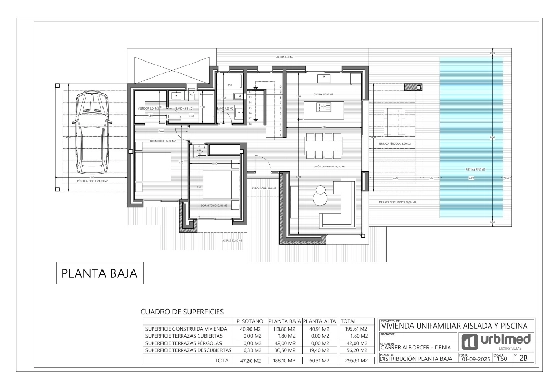
Task: Select the dining table with chairs
Action: pos(324,146)
